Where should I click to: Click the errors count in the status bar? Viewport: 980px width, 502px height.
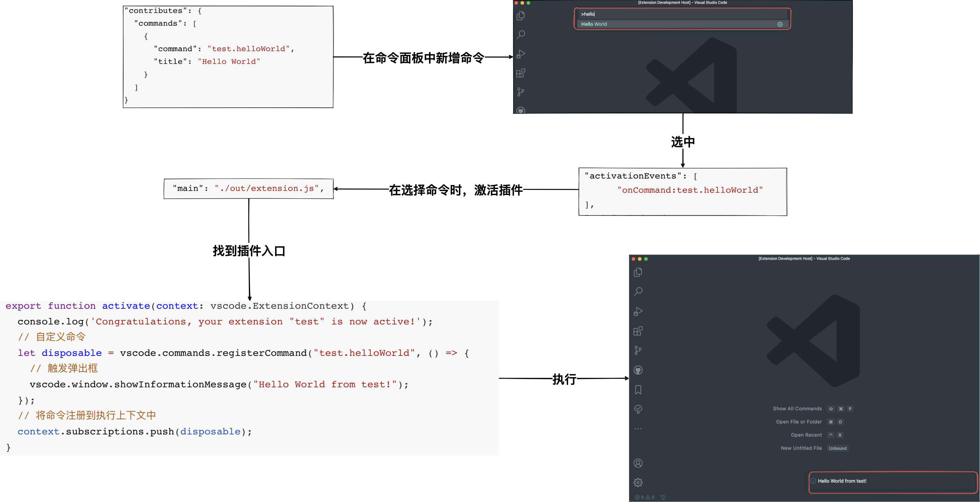[x=639, y=497]
